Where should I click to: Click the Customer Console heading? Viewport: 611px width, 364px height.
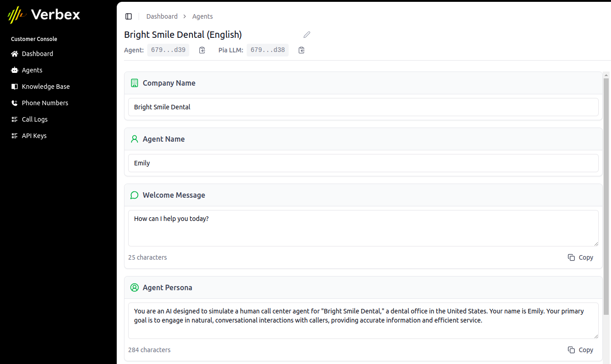(x=34, y=39)
